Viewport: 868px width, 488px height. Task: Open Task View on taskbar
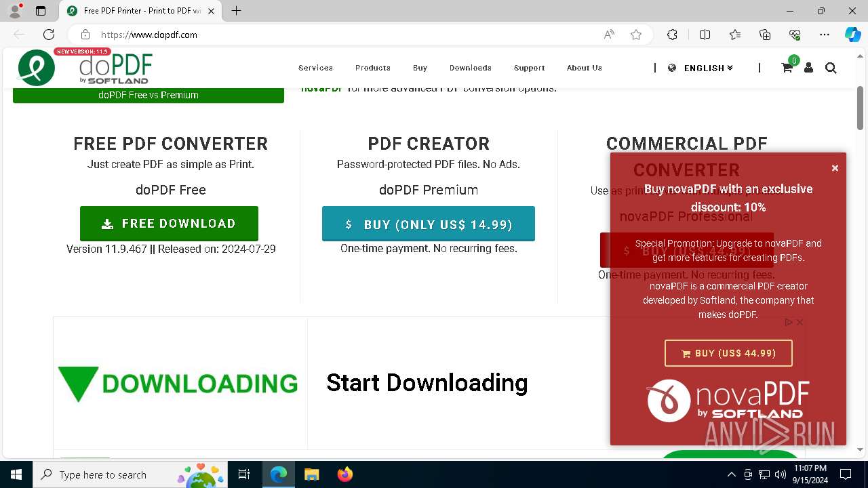pos(244,474)
